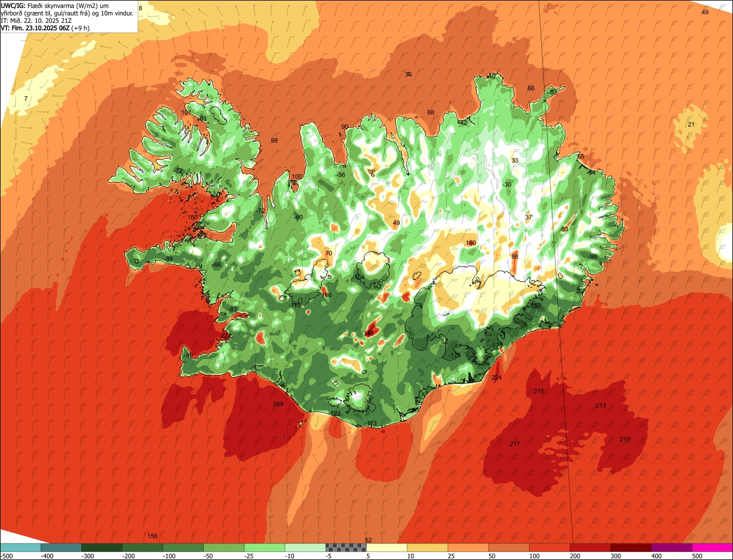Click the 500 legend scale label

tap(697, 556)
